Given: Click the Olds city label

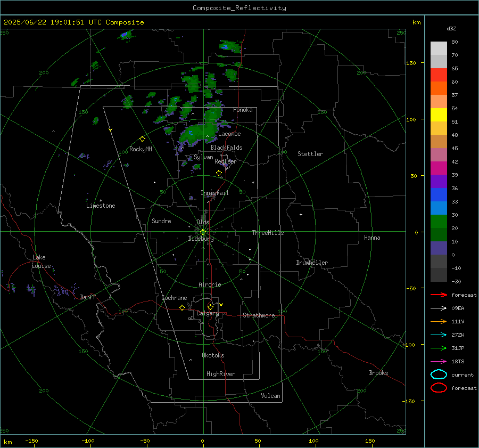Looking at the screenshot, I should coord(203,222).
